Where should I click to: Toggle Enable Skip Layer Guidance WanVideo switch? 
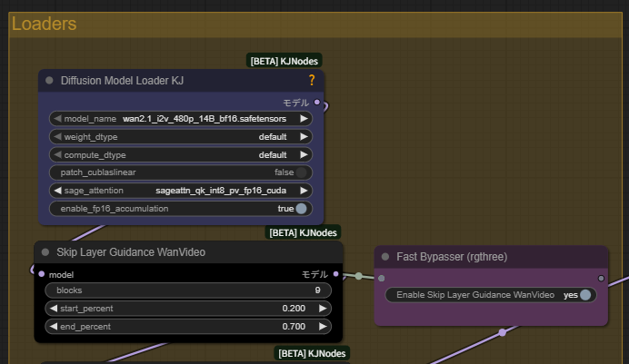click(585, 295)
